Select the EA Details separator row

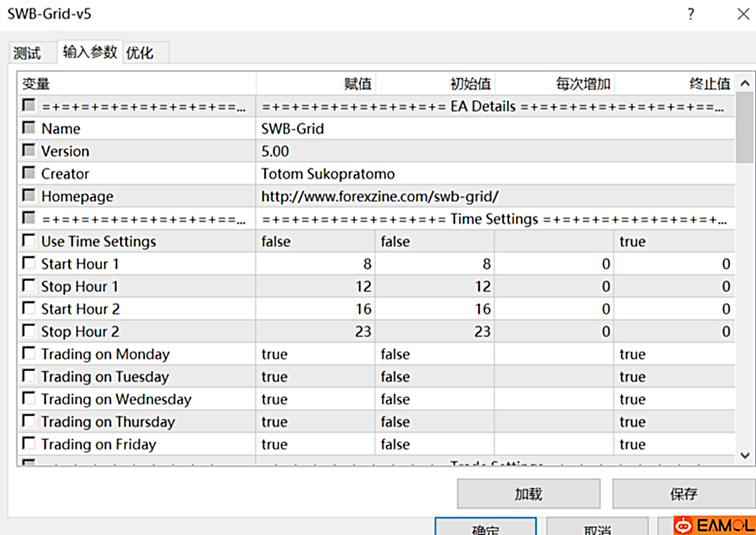pos(377,106)
